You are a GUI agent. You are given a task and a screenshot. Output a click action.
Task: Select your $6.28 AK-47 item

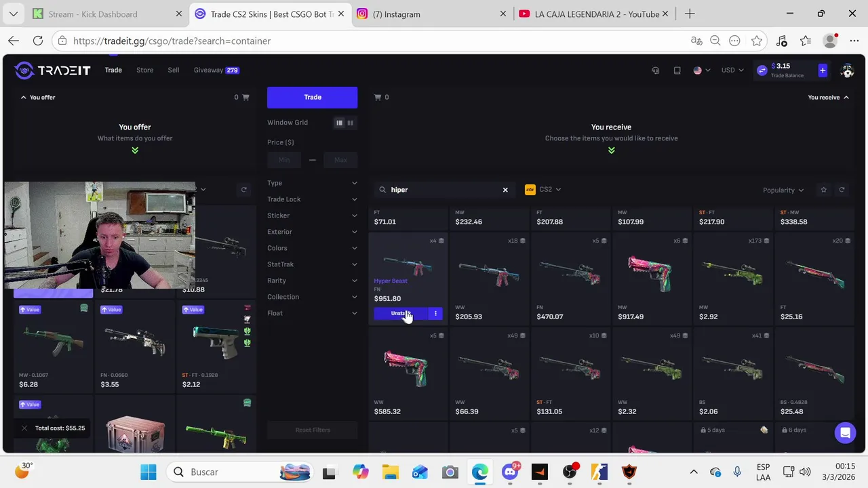pyautogui.click(x=53, y=347)
